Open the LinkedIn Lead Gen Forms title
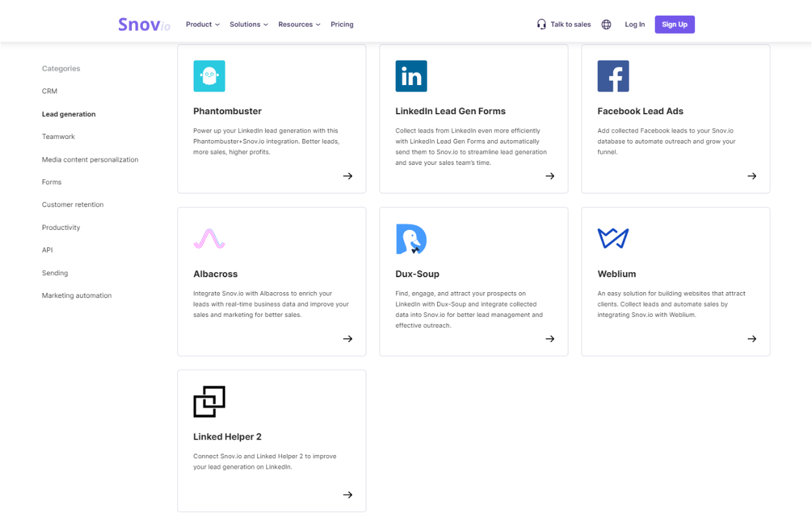Viewport: 812px width, 520px height. [451, 111]
